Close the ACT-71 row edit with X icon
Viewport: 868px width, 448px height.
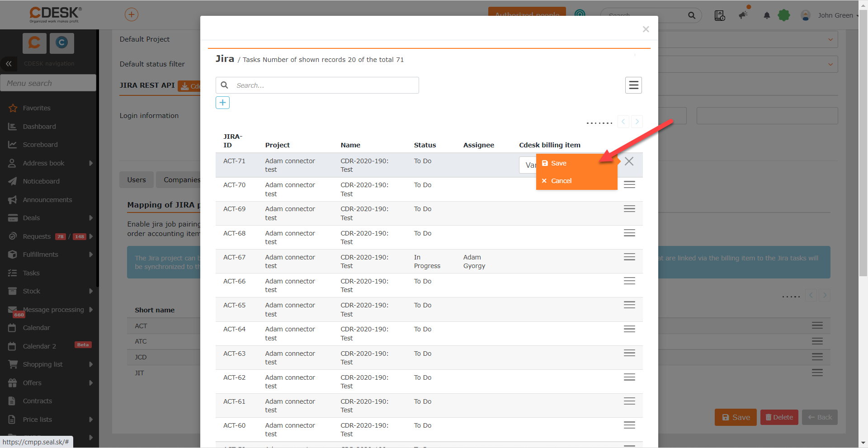click(x=629, y=161)
